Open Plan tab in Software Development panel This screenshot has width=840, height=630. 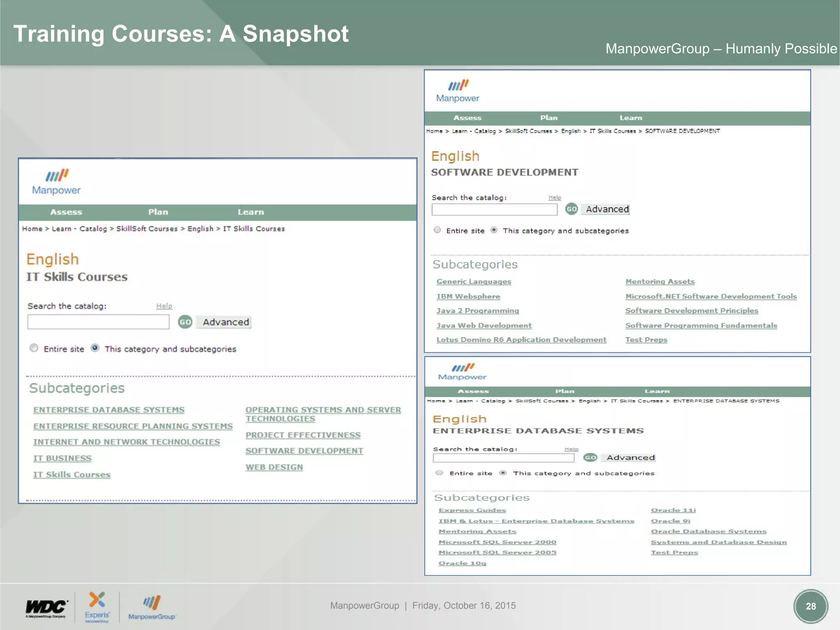coord(549,118)
